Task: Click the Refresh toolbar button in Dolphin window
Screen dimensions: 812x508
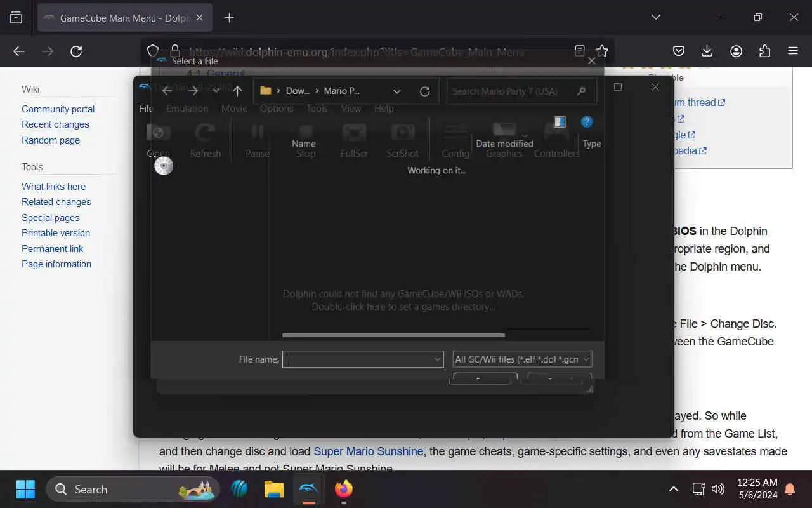Action: click(x=205, y=140)
